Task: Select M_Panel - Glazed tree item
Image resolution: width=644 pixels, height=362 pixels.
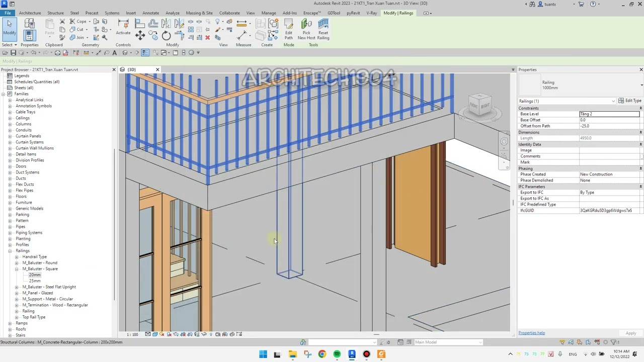Action: [x=38, y=293]
